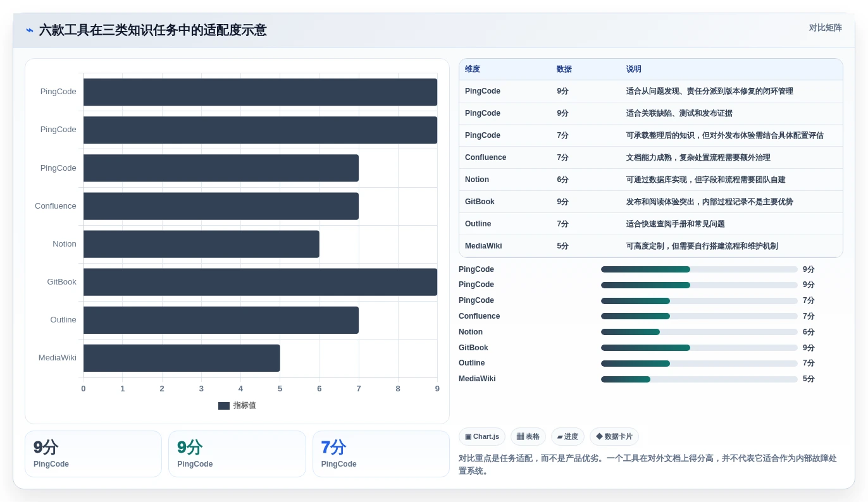Click the Confluence name cell in the table
Image resolution: width=868 pixels, height=502 pixels.
486,157
